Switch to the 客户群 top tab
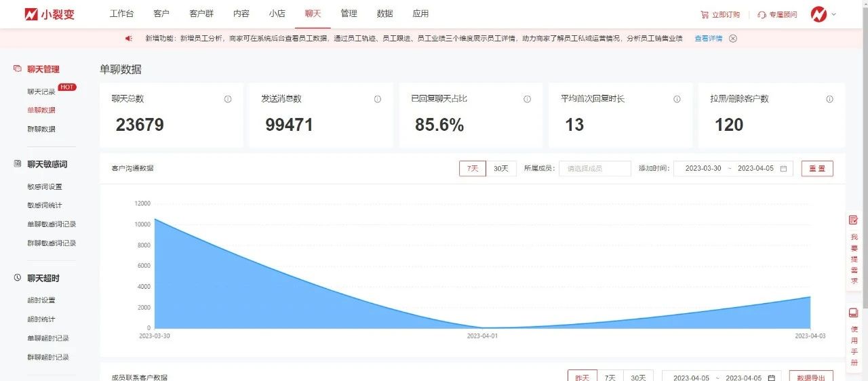 (x=201, y=14)
